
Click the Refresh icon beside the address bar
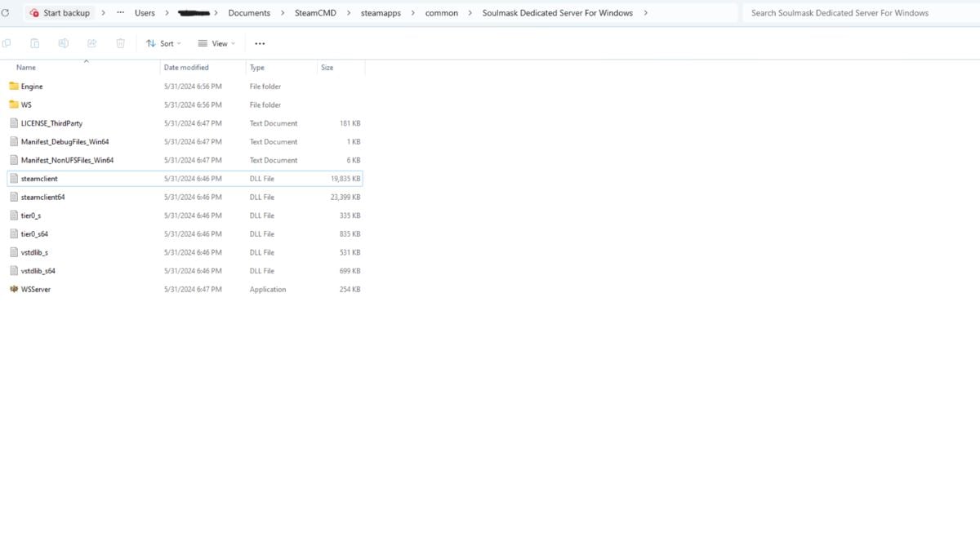[x=7, y=12]
